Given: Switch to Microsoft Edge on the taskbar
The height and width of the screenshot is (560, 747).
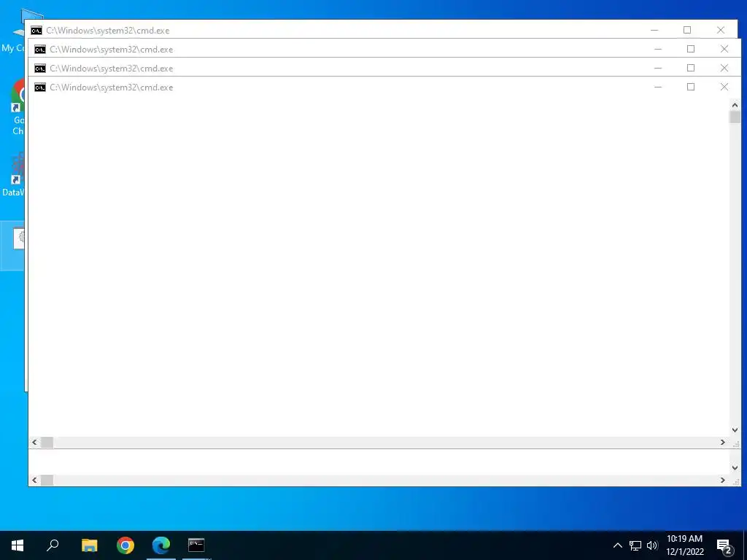Looking at the screenshot, I should [161, 545].
